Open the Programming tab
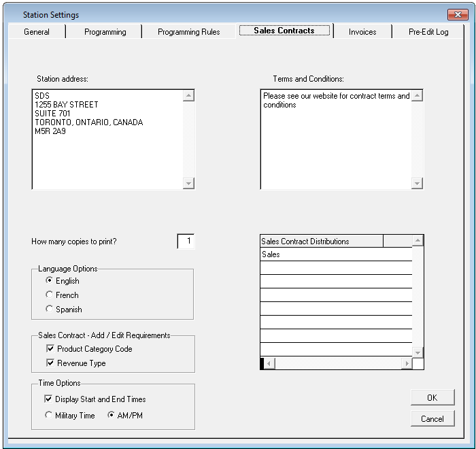 pyautogui.click(x=105, y=32)
